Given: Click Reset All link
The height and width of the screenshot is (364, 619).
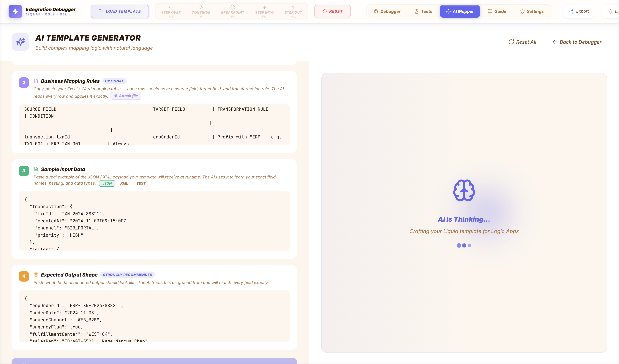Looking at the screenshot, I should point(522,42).
